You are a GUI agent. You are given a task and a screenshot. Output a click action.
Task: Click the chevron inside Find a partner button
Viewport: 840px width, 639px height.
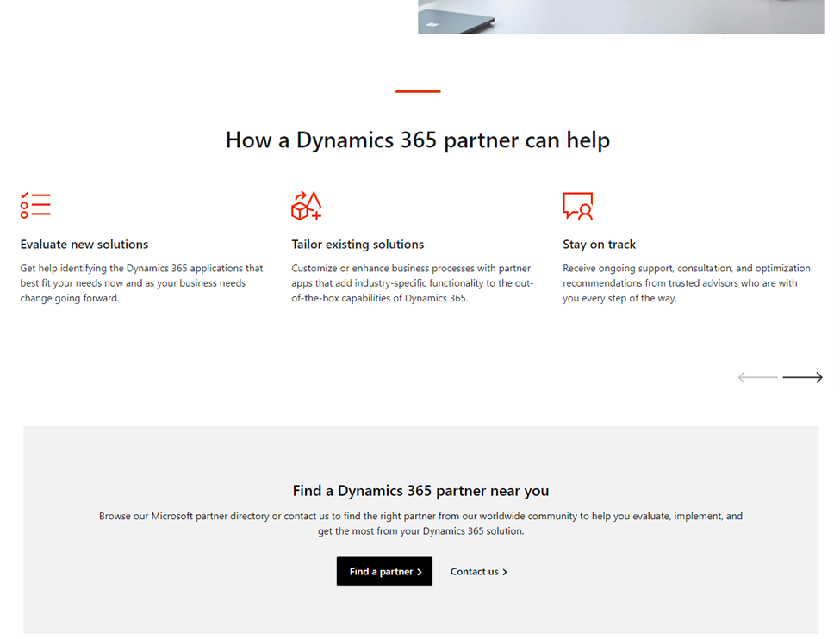click(420, 572)
